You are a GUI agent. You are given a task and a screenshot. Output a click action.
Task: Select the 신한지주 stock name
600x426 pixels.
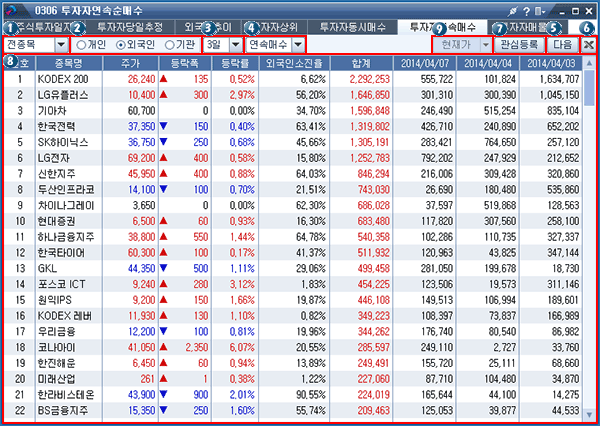57,174
